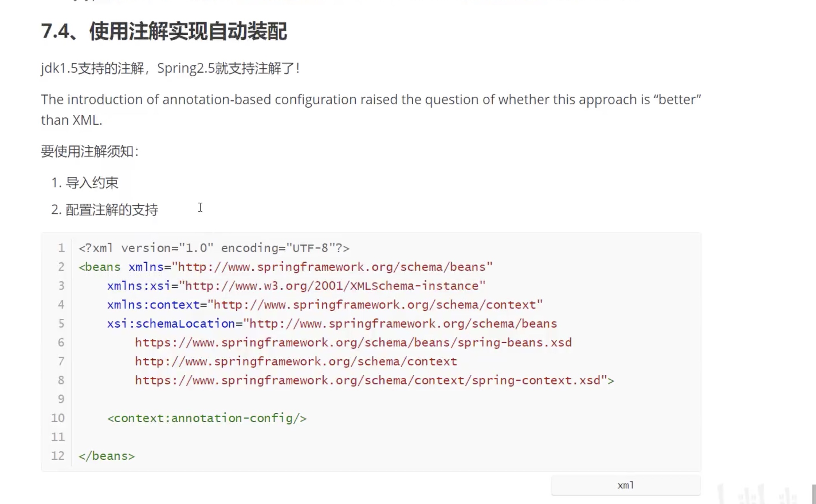This screenshot has width=816, height=504.
Task: Click the xml code language input box
Action: pos(625,485)
